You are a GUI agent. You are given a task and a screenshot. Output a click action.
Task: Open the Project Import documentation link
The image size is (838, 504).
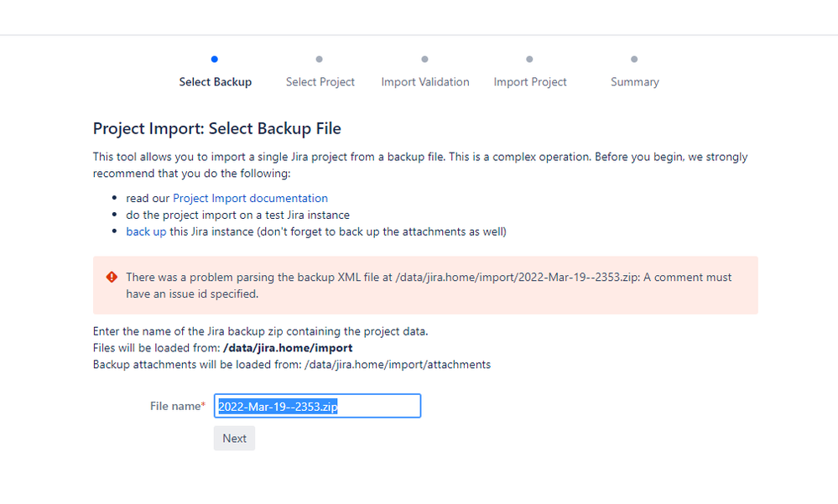(x=250, y=198)
